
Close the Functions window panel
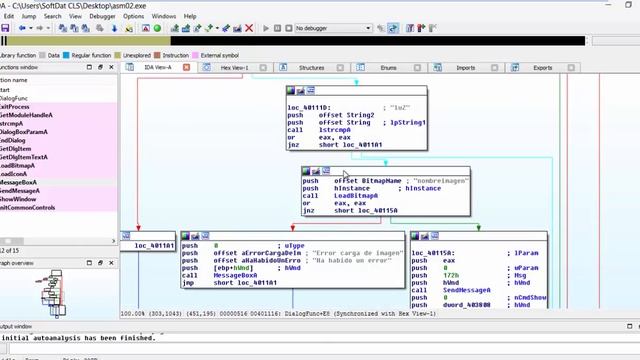point(111,67)
